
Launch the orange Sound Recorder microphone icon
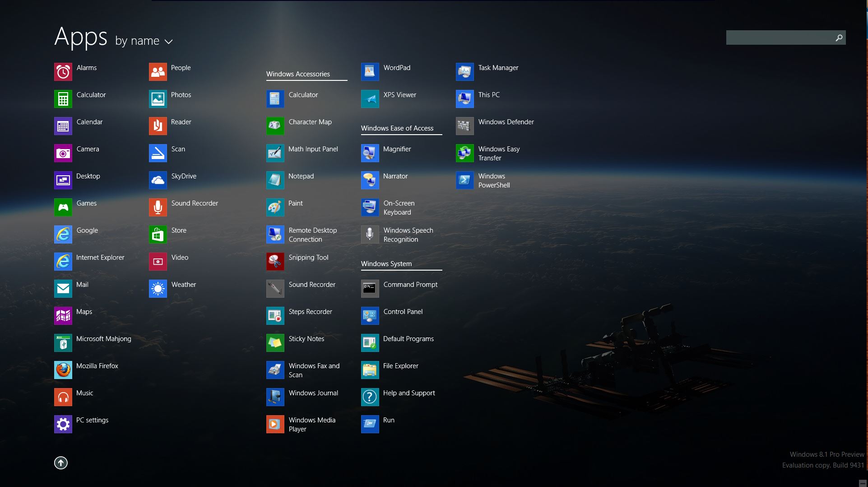pyautogui.click(x=158, y=207)
